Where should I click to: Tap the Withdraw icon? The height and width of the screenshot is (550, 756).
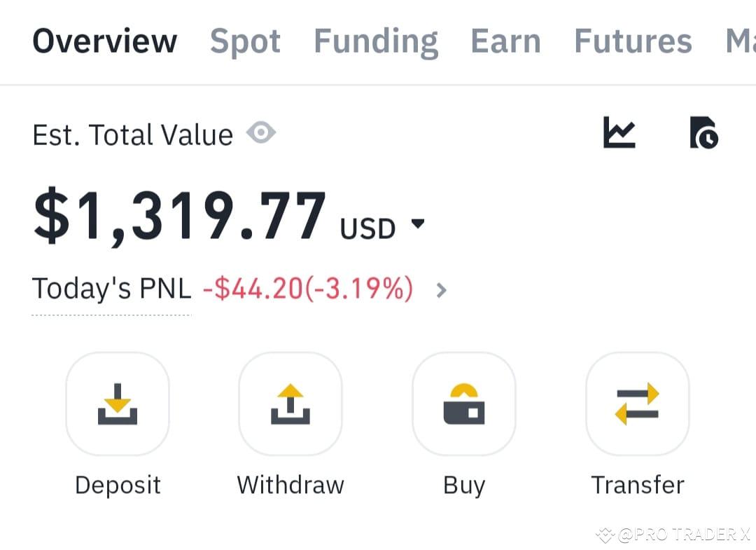pyautogui.click(x=290, y=404)
